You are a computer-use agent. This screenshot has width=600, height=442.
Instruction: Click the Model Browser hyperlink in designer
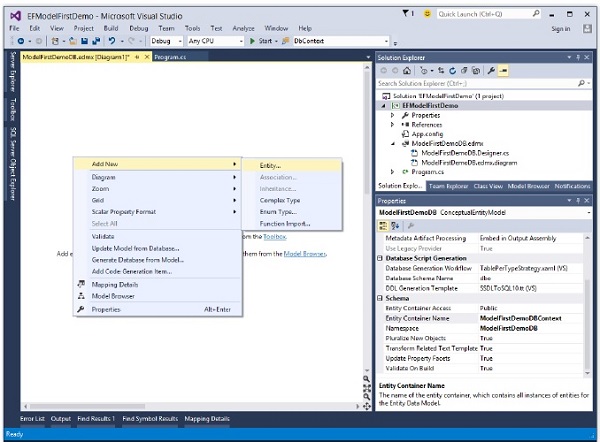(304, 254)
